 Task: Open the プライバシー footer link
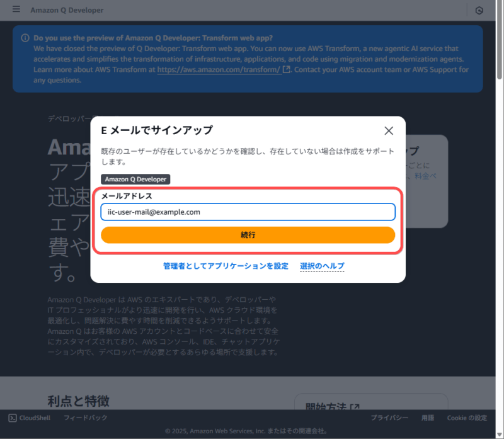pos(389,418)
